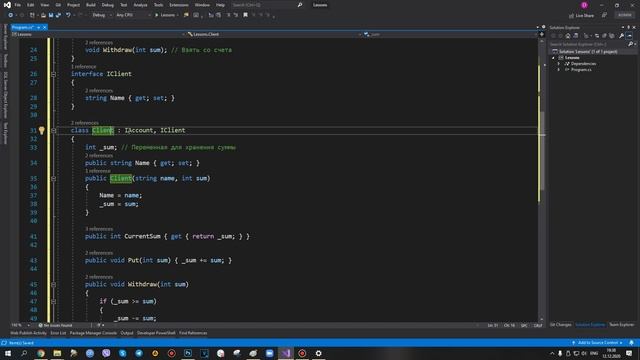Screen dimensions: 640x360
Task: Collapse the Lessons project node
Action: [553, 58]
